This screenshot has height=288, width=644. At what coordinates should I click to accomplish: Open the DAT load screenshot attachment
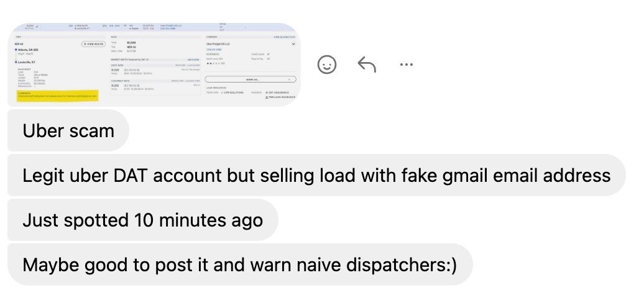tap(154, 65)
